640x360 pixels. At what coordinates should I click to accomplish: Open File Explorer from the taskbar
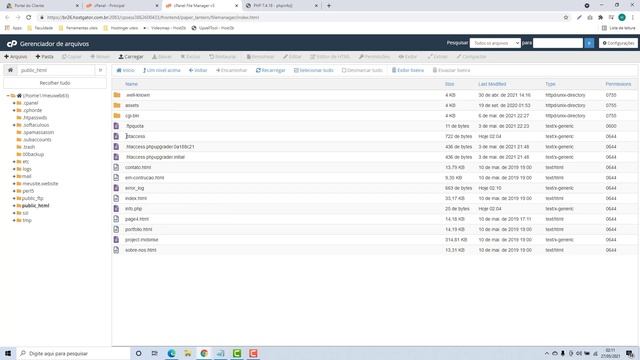click(188, 353)
